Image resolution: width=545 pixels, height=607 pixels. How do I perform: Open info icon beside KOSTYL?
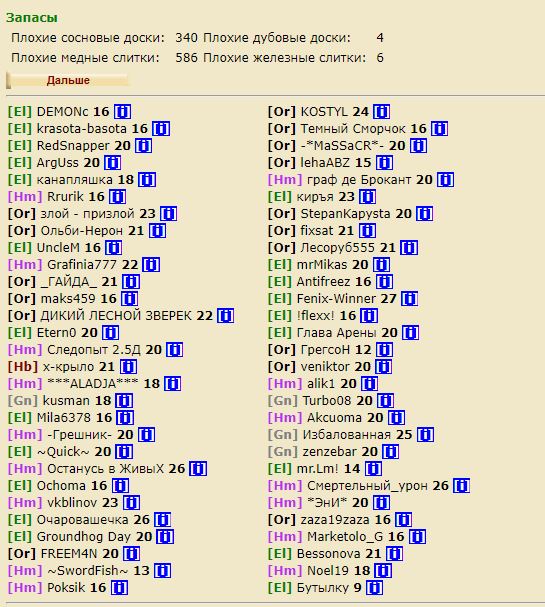[x=381, y=112]
